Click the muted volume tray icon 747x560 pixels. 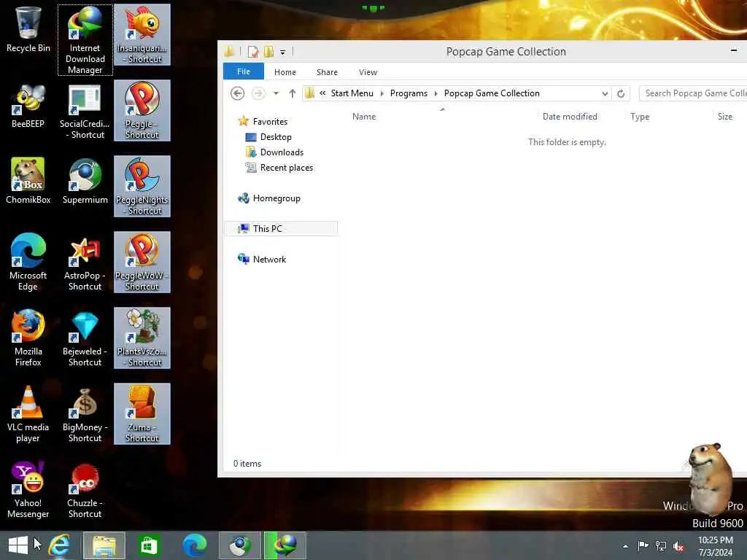point(678,546)
